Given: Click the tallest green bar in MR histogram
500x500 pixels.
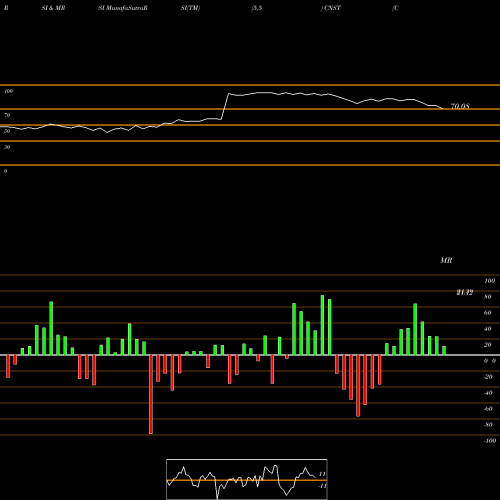Looking at the screenshot, I should (322, 325).
